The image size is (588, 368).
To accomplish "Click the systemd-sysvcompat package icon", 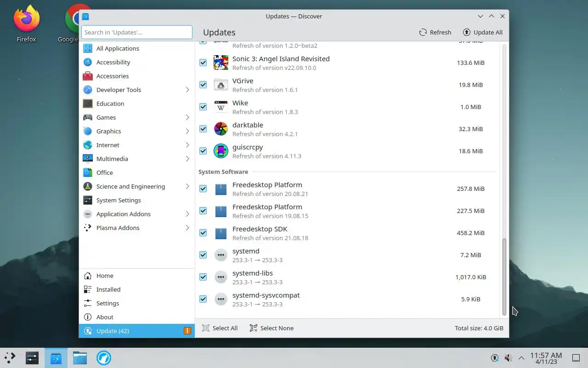I will 221,299.
